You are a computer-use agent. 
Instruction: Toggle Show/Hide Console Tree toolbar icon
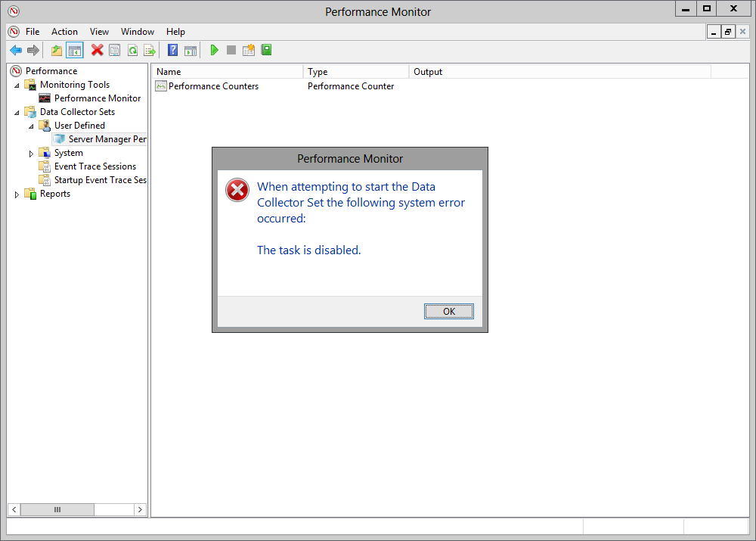tap(75, 50)
